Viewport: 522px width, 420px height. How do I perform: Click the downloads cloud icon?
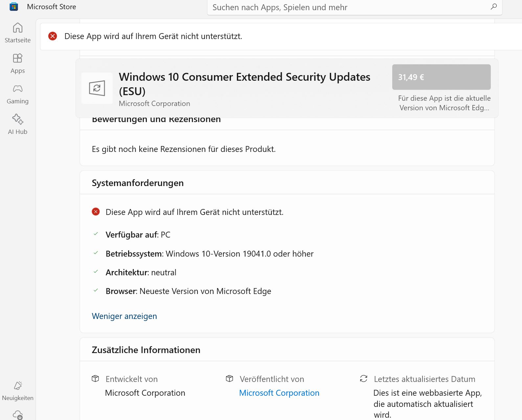18,415
